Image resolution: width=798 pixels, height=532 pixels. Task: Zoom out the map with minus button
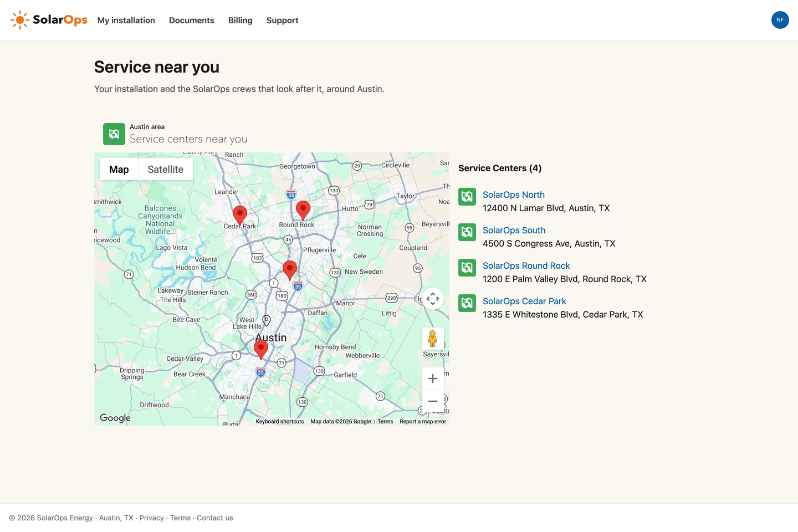433,401
